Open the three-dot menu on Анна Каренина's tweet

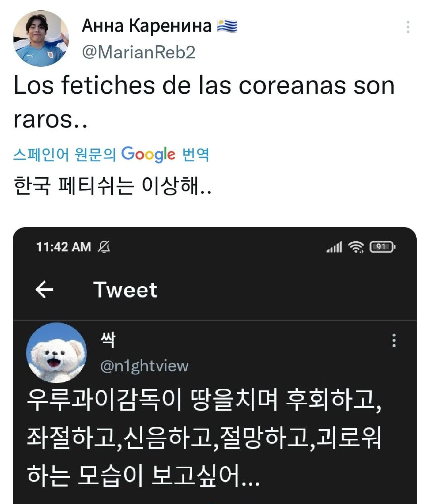tap(408, 27)
